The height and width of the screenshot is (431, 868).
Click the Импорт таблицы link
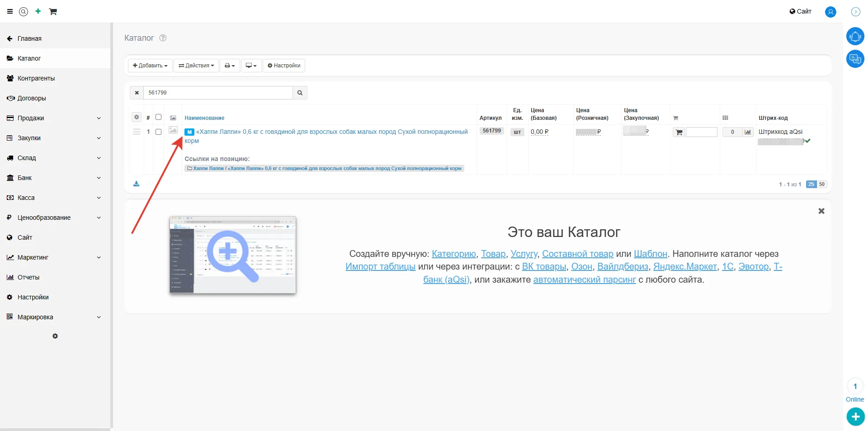pos(380,267)
